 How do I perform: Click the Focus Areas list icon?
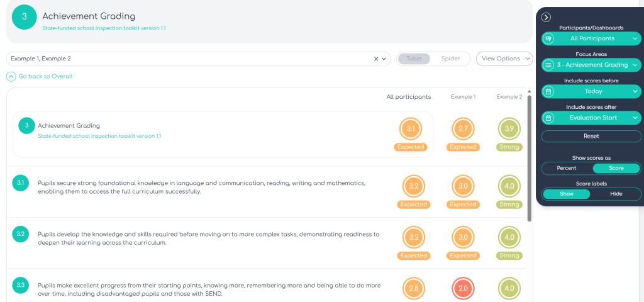[x=548, y=65]
